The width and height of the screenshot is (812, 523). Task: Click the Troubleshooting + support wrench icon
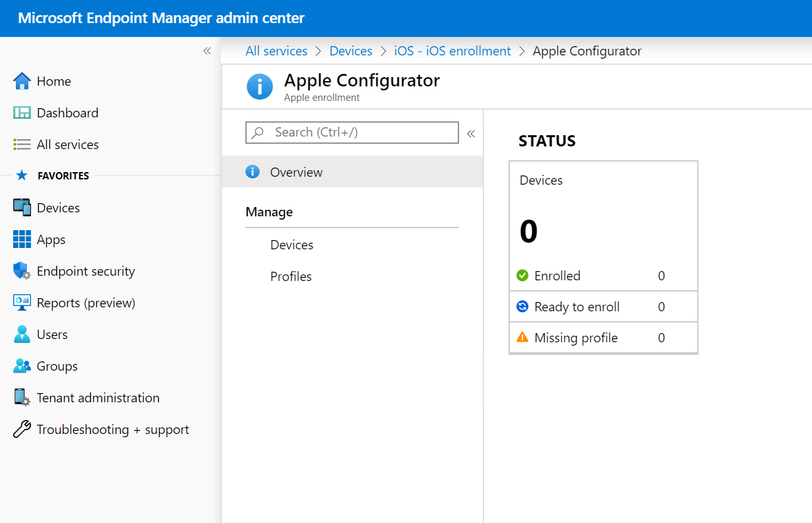coord(20,429)
